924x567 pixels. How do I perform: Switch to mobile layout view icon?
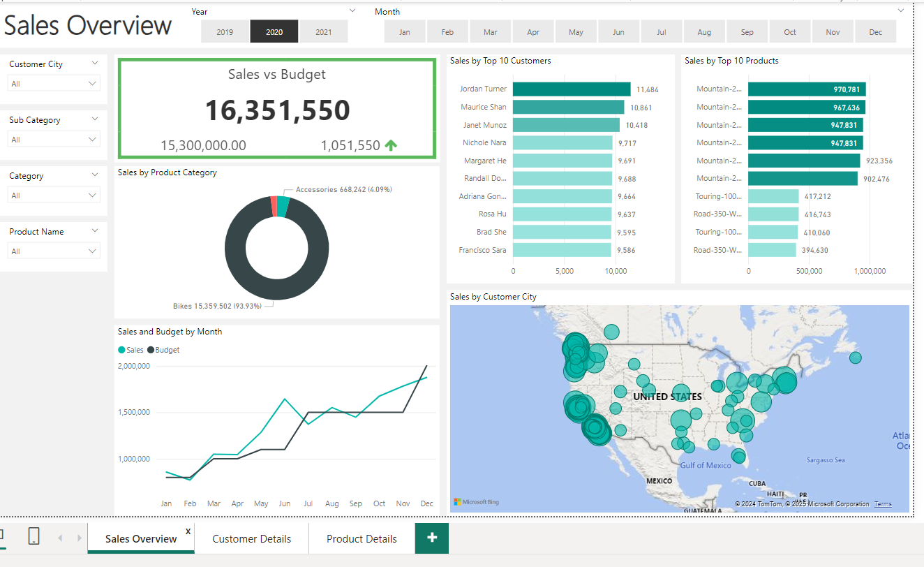[33, 536]
